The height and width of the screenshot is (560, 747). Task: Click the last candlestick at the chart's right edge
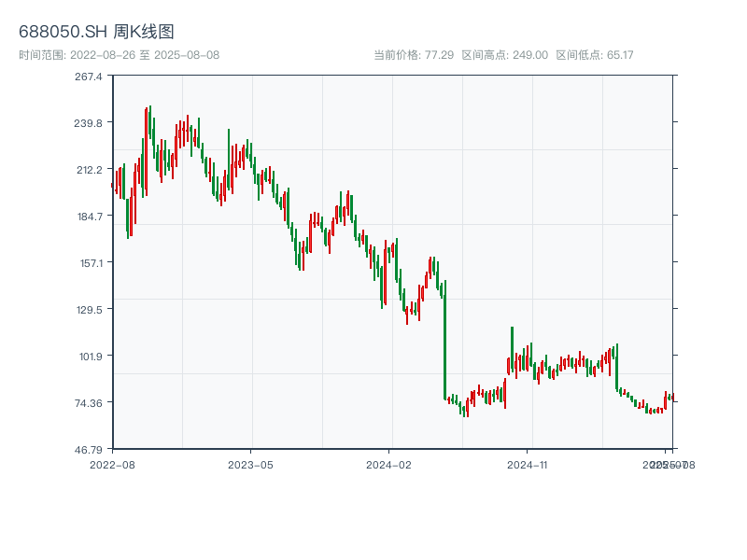tap(671, 398)
